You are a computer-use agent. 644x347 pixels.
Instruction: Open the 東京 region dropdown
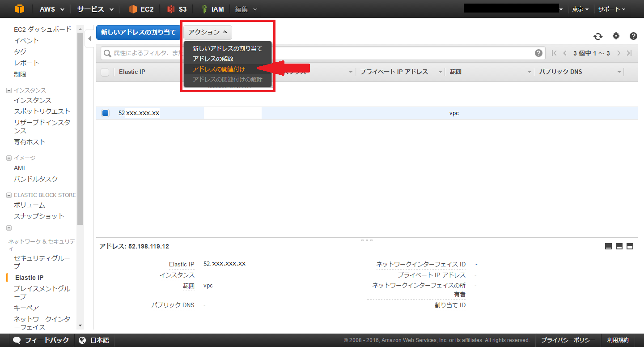pos(580,9)
